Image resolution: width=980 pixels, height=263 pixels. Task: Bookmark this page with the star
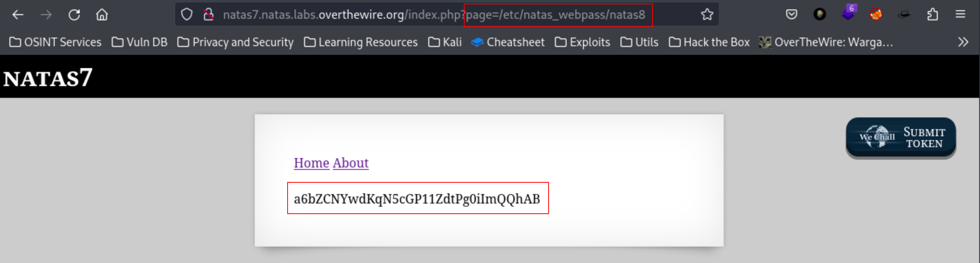pos(707,15)
